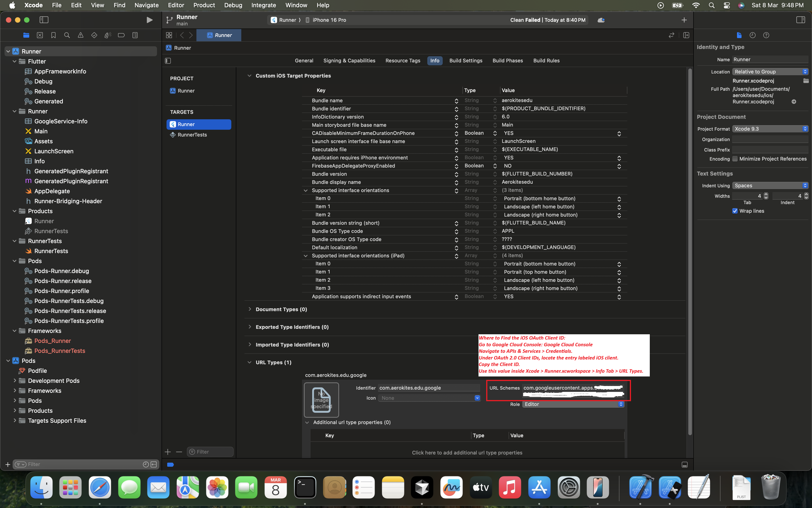Switch to the General tab

304,61
